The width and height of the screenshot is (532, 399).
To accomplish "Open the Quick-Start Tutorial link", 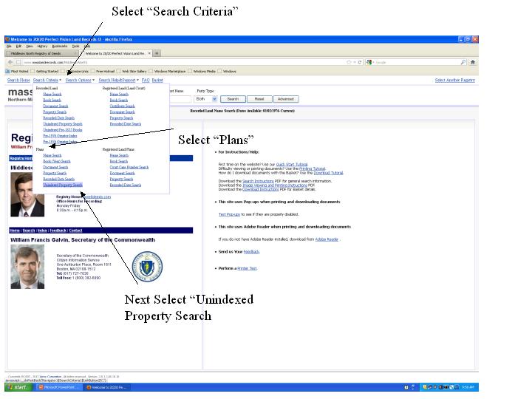I will 292,165.
